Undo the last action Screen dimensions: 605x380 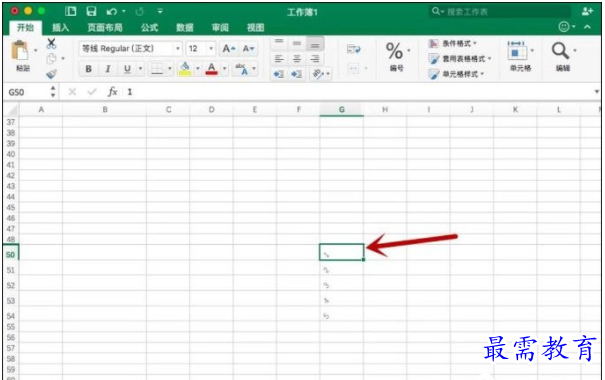[112, 12]
